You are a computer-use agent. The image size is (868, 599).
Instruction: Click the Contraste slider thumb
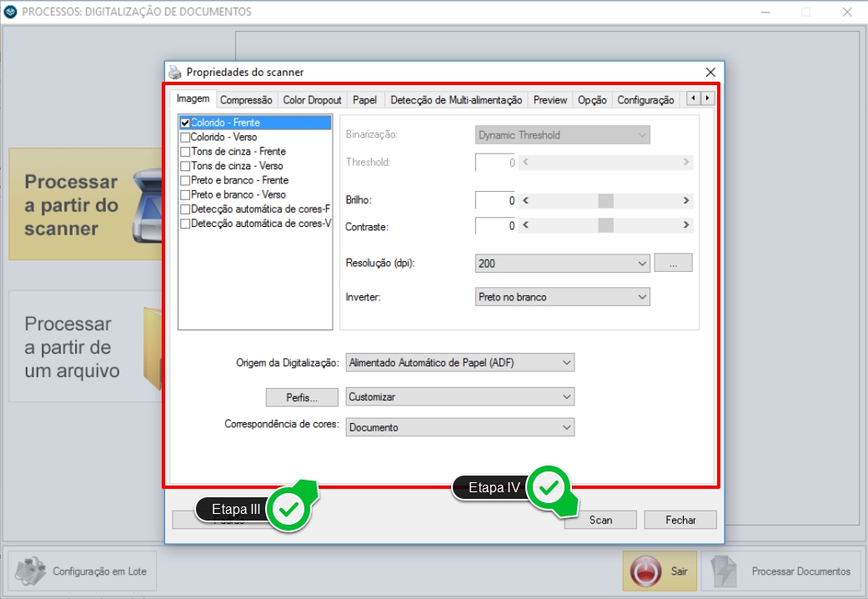click(x=605, y=225)
